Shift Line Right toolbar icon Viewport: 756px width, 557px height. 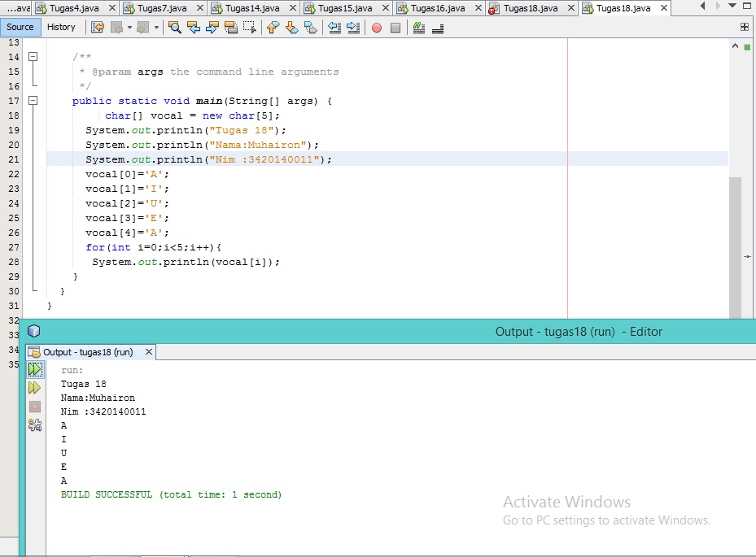[353, 28]
